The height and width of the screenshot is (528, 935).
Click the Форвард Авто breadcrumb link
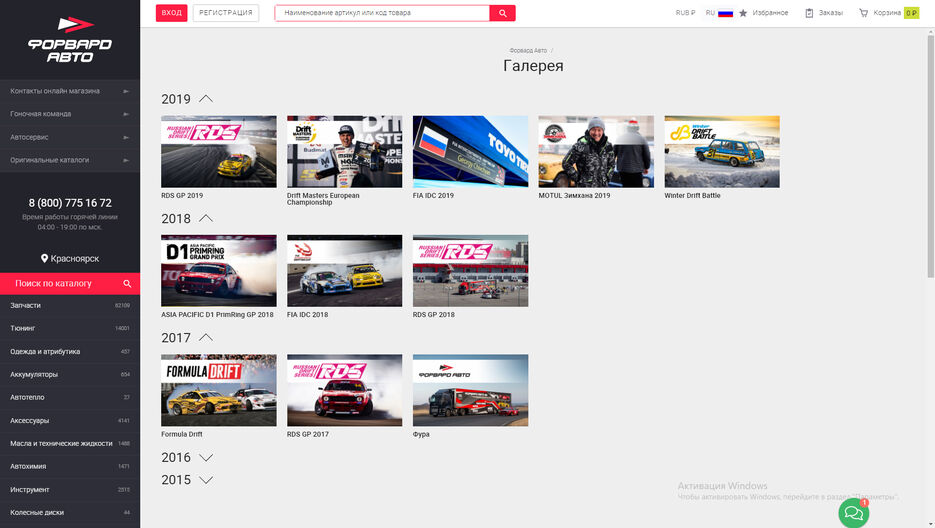click(528, 51)
